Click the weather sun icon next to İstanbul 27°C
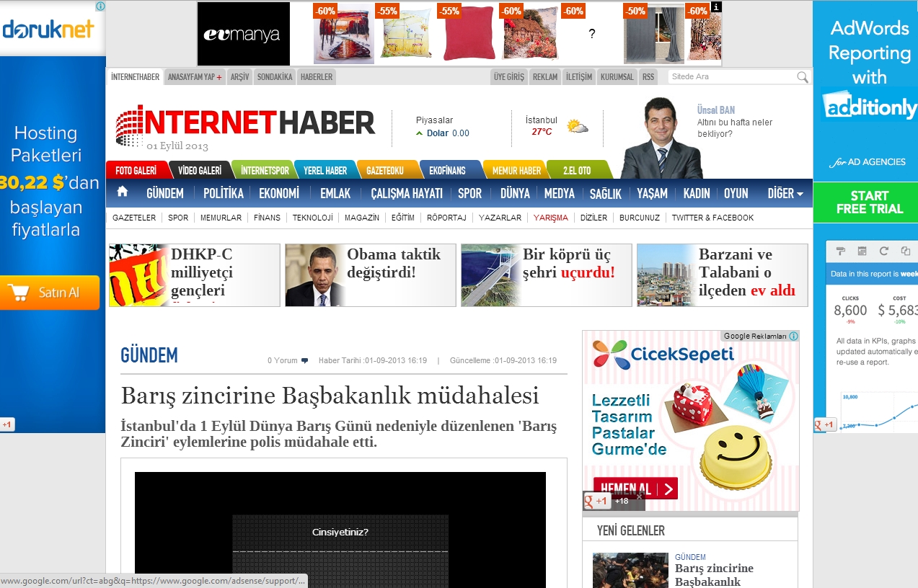The width and height of the screenshot is (918, 588). pos(576,125)
